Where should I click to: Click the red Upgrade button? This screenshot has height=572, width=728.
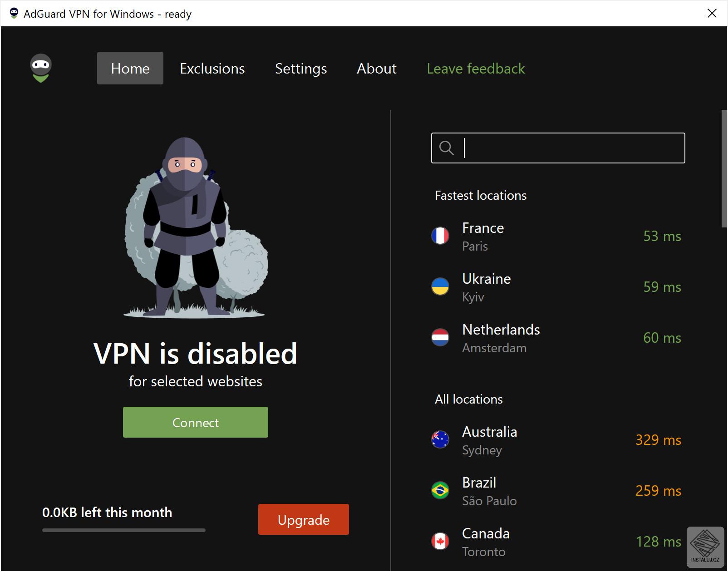coord(304,519)
